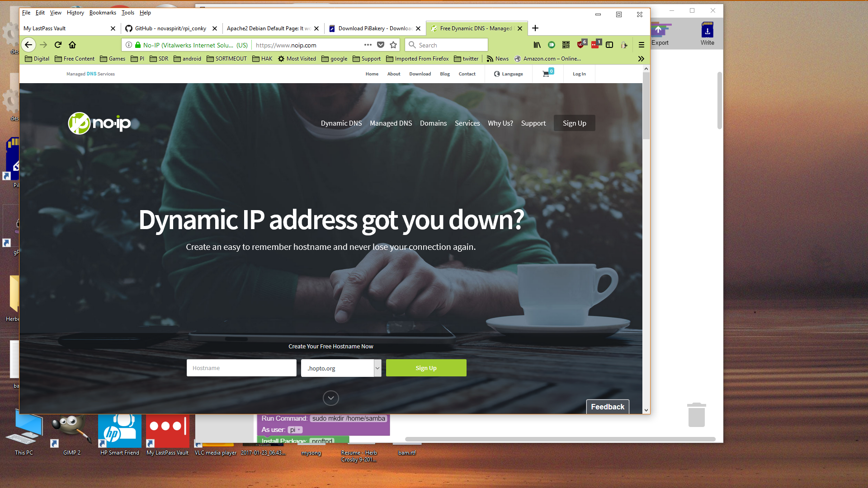Viewport: 868px width, 488px height.
Task: Click the Firefox bookmark star icon
Action: [x=393, y=45]
